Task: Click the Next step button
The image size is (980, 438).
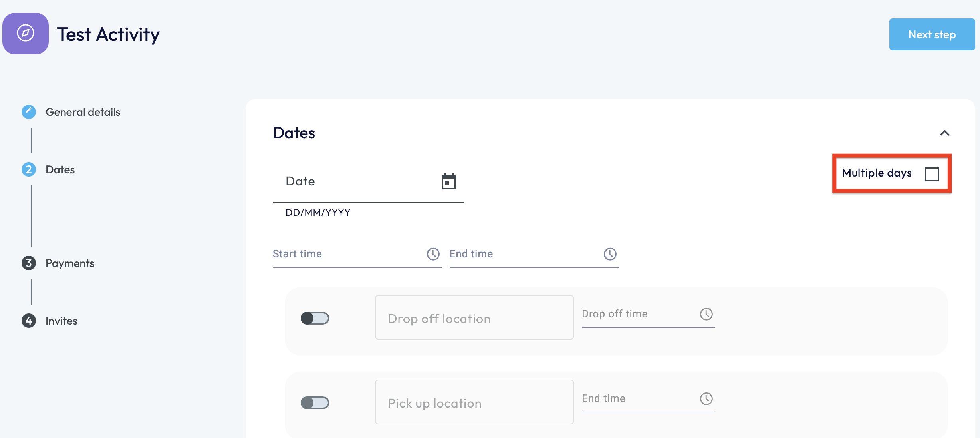Action: tap(932, 35)
